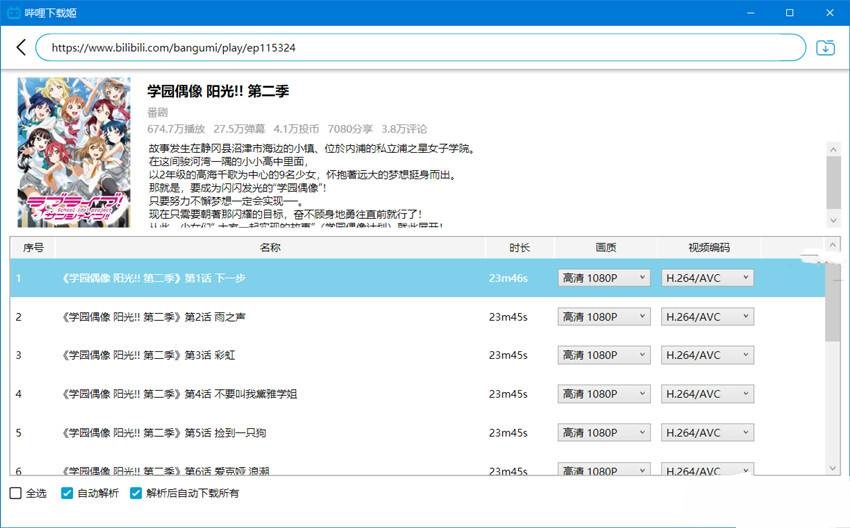Image resolution: width=850 pixels, height=528 pixels.
Task: Click the back arrow icon
Action: (x=21, y=47)
